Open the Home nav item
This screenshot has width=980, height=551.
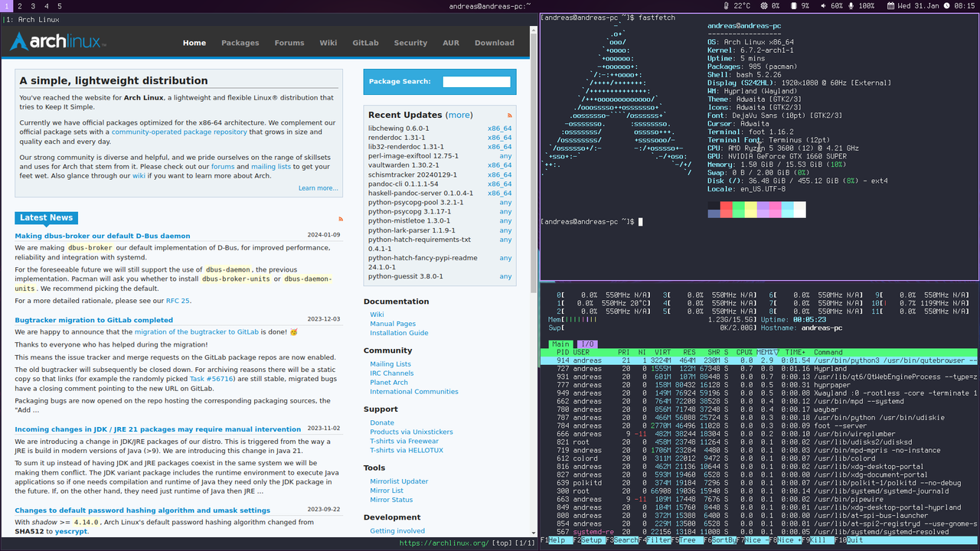pos(194,43)
